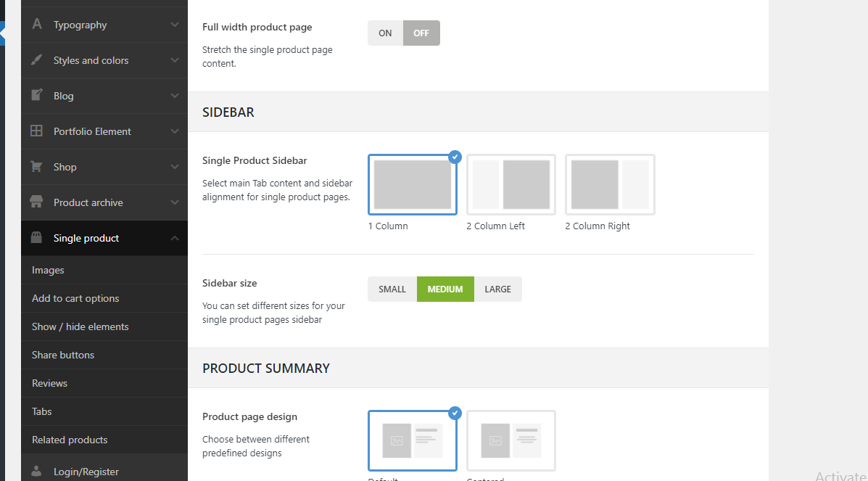Image resolution: width=868 pixels, height=481 pixels.
Task: Click the Product archive storefront icon
Action: pyautogui.click(x=36, y=202)
